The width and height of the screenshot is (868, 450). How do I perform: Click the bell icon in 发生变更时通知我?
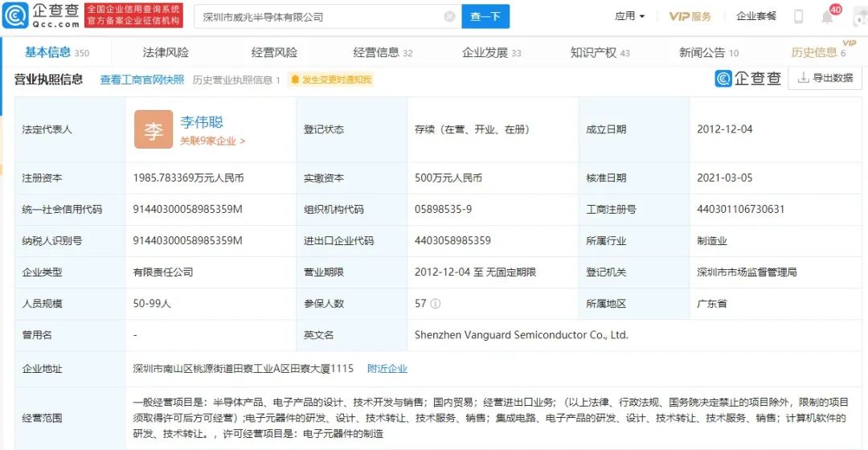click(295, 80)
